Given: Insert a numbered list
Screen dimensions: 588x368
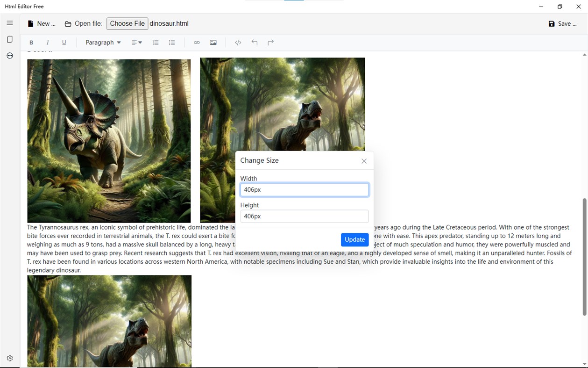Looking at the screenshot, I should [x=156, y=43].
